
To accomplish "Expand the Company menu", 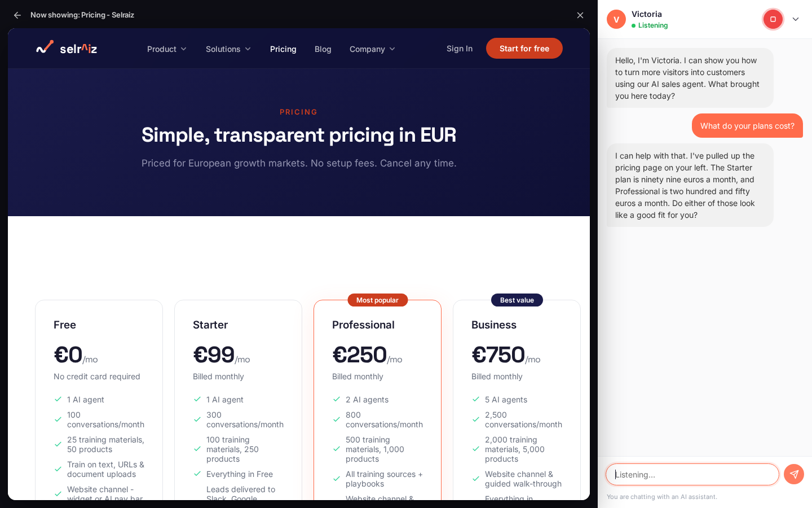I will 372,49.
